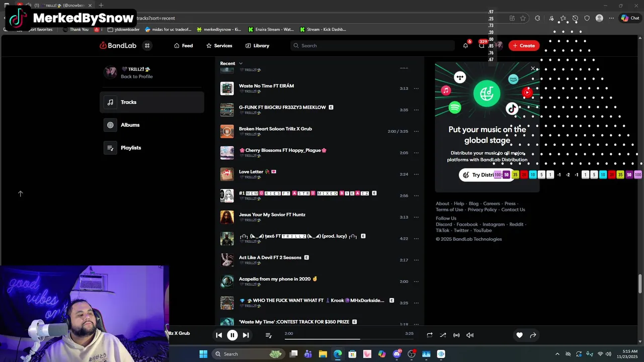Open the Feed menu item
The width and height of the screenshot is (644, 362).
[184, 46]
